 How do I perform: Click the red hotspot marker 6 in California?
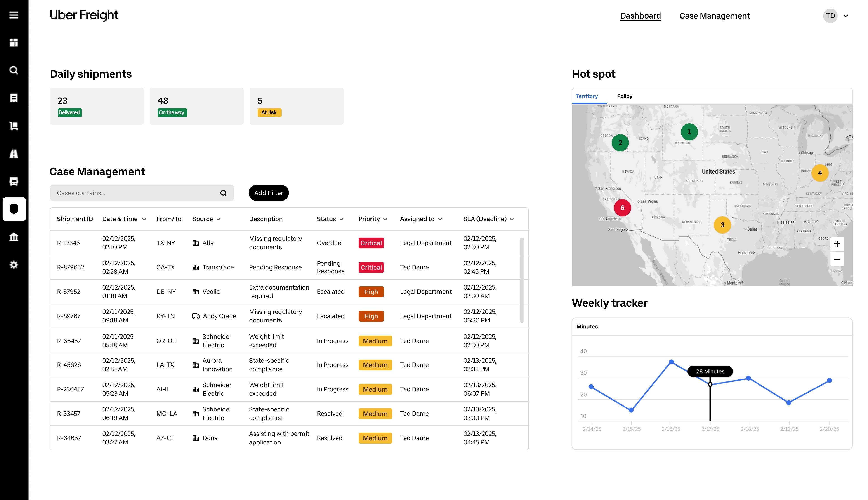point(622,207)
